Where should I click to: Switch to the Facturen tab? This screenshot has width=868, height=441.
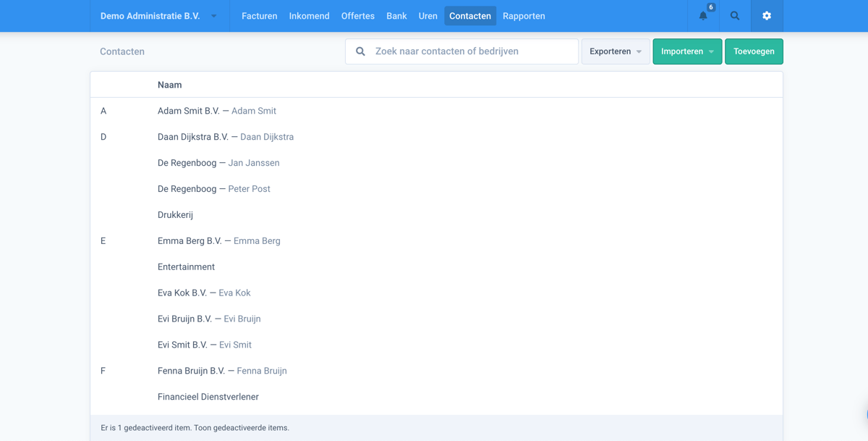coord(259,15)
